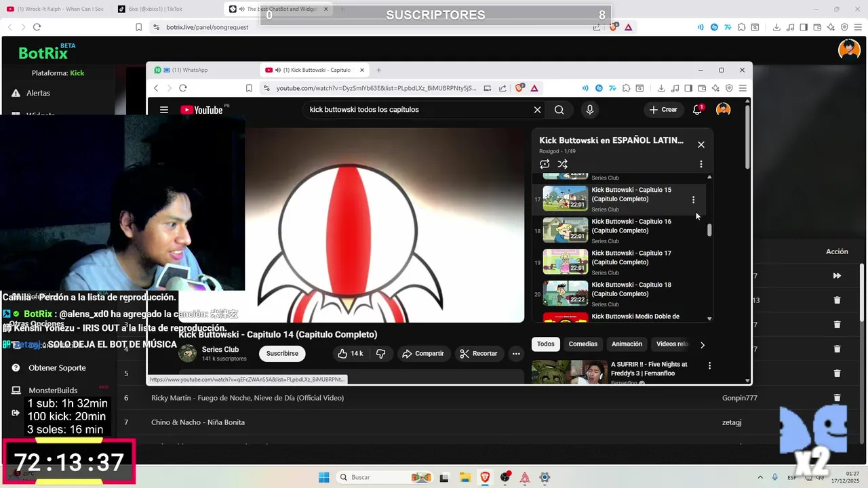Screen dimensions: 868x488
Task: Click the YouTube logo
Action: (x=201, y=110)
